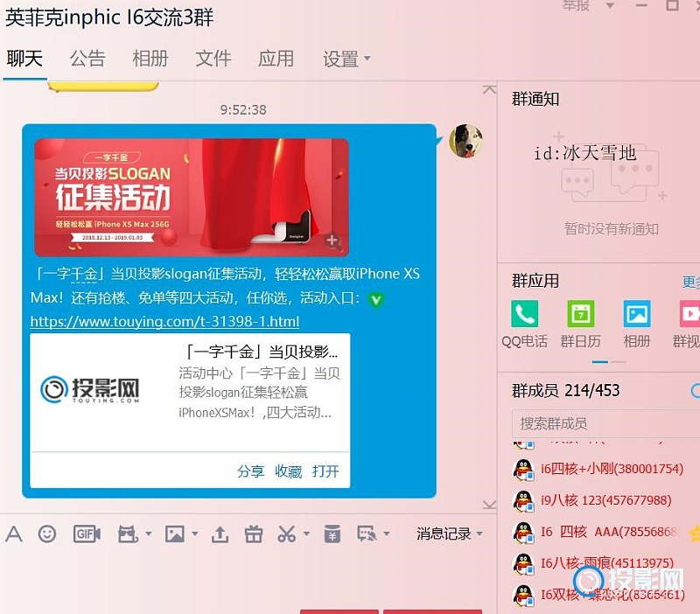Expand the 消息记录 dropdown arrow
This screenshot has height=614, width=700.
point(479,534)
